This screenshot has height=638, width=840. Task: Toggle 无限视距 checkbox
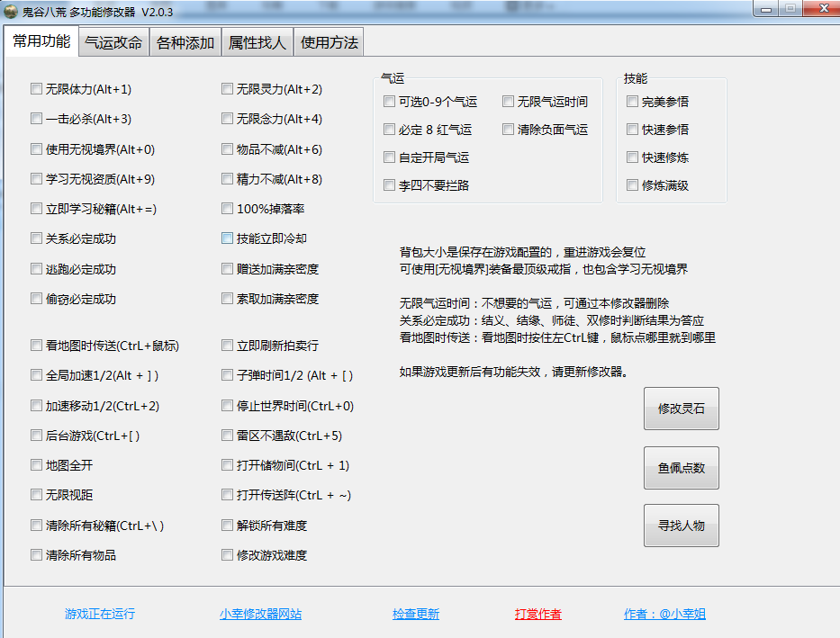[36, 495]
